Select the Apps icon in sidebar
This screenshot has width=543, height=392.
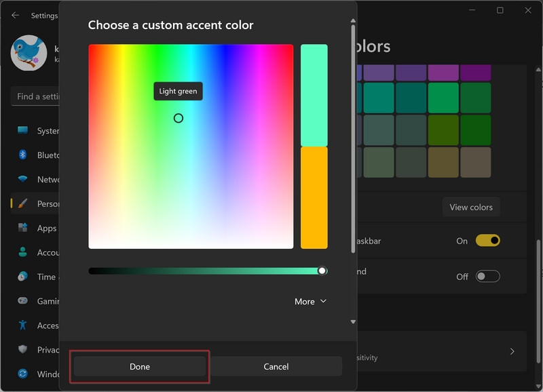(23, 228)
